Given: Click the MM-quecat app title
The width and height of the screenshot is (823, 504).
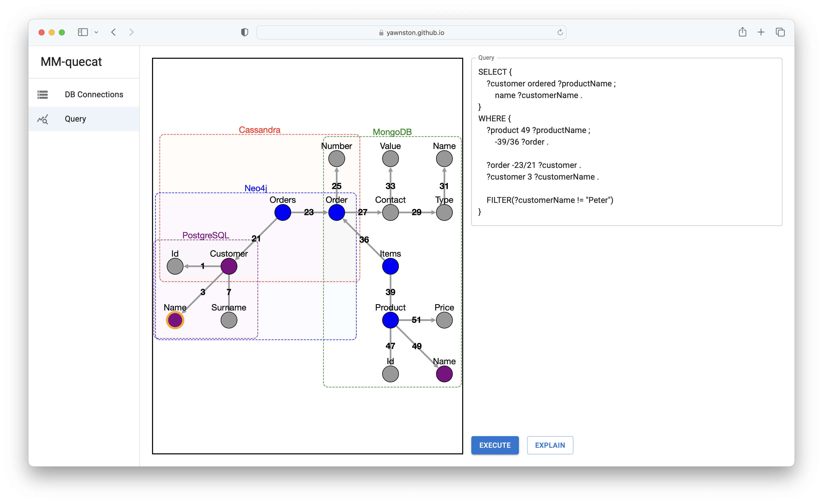Looking at the screenshot, I should (71, 62).
